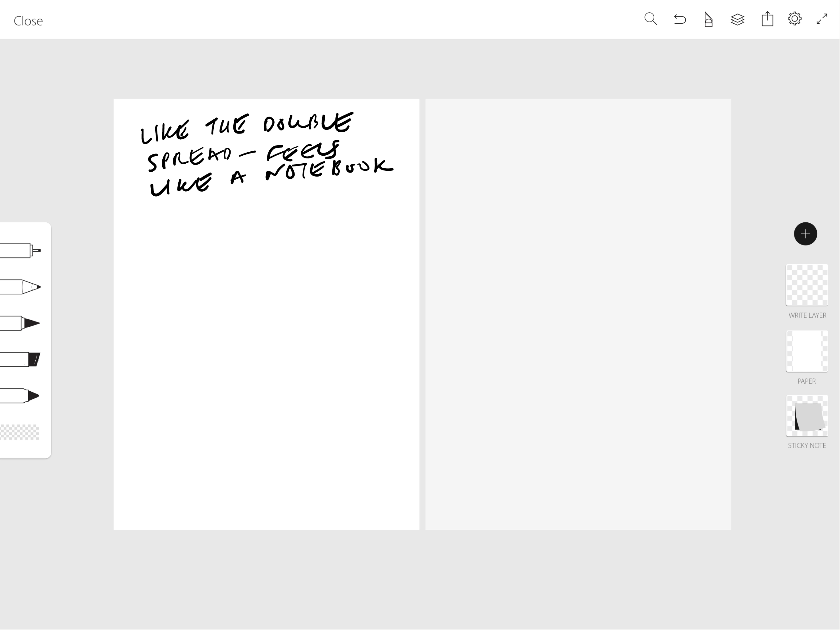The width and height of the screenshot is (840, 630).
Task: Tap the share export icon
Action: [x=767, y=19]
